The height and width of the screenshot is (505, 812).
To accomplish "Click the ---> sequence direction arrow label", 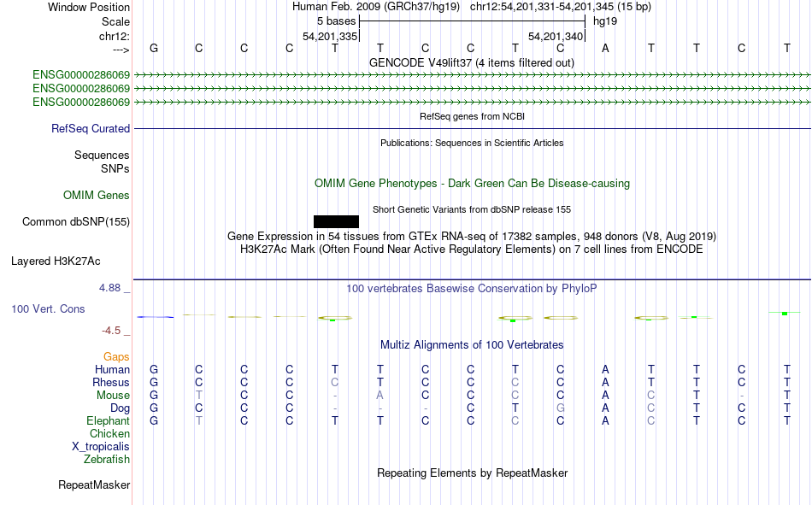I will 121,50.
